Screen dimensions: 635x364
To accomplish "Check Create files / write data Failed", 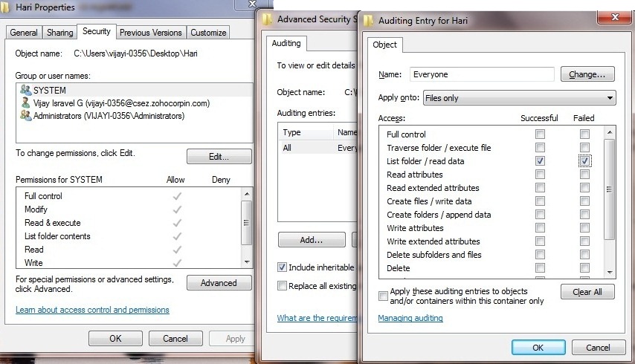I will pyautogui.click(x=584, y=201).
